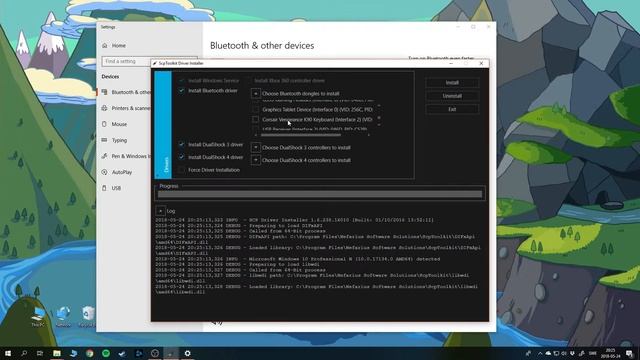Check the Corsair Vengeance K90 Keyboard checkbox
The height and width of the screenshot is (360, 640).
click(256, 120)
